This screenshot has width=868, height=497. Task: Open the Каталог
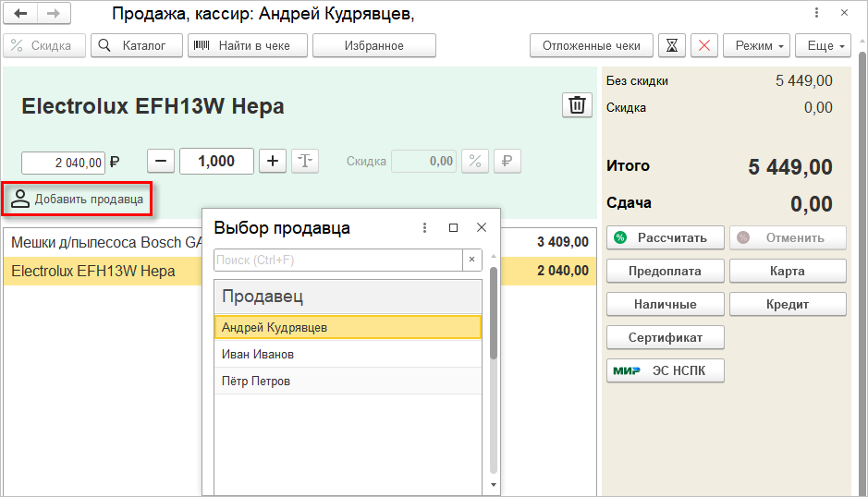click(136, 45)
